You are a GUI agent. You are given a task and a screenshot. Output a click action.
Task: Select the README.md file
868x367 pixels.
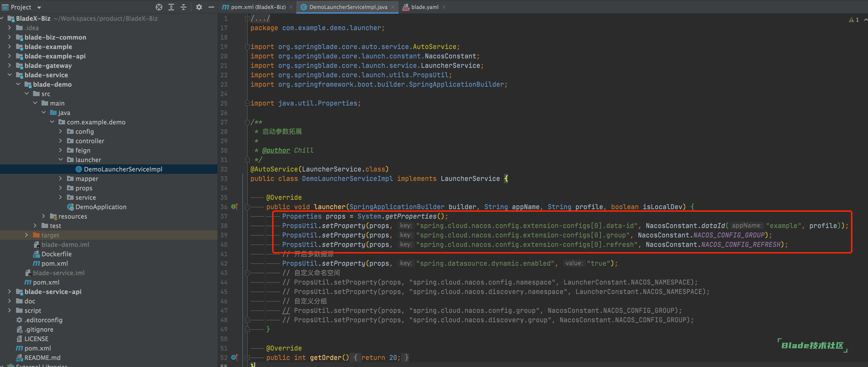(42, 358)
